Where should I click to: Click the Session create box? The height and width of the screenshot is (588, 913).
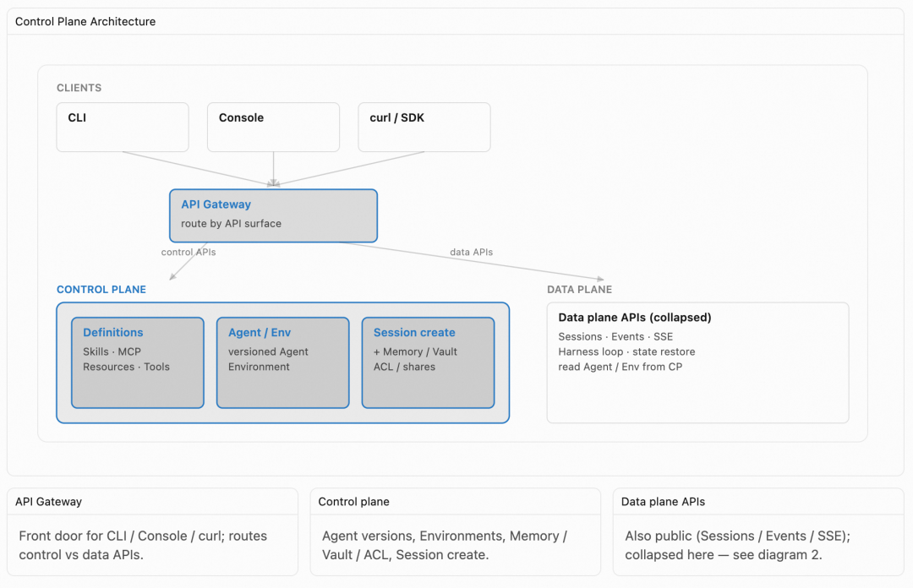(x=428, y=362)
